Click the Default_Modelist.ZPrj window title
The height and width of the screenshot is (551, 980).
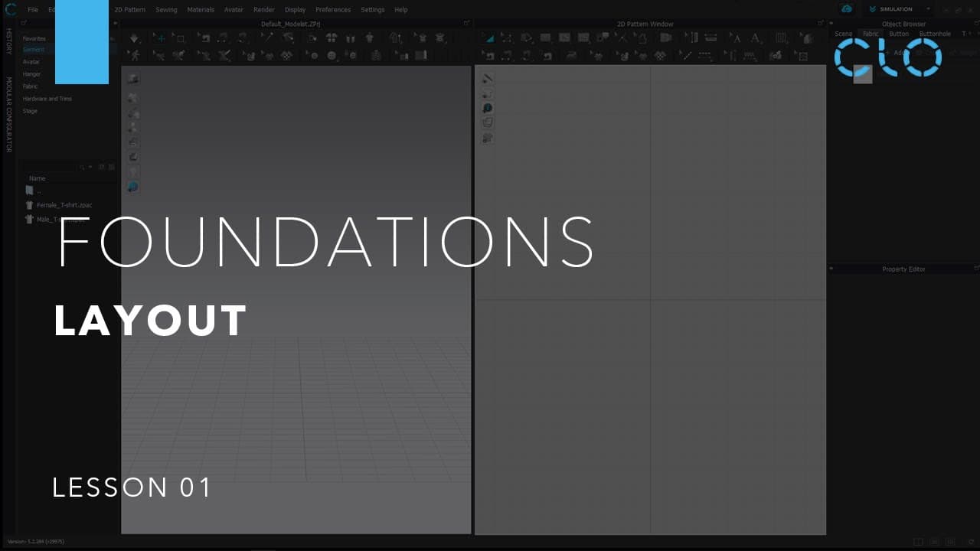pos(290,24)
